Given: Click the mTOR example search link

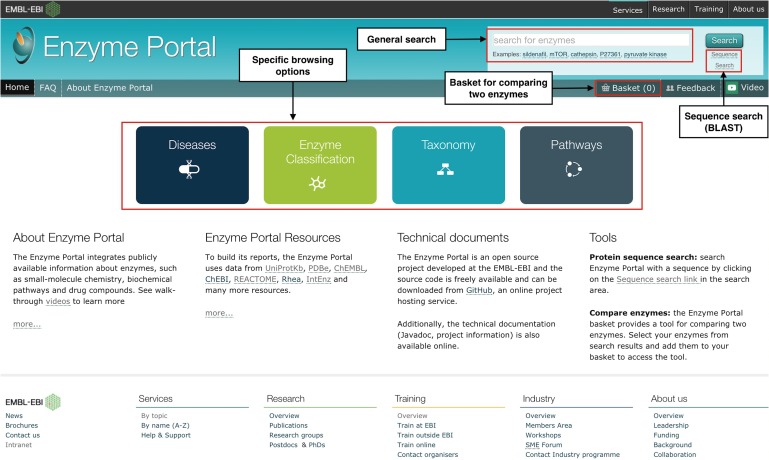Looking at the screenshot, I should point(558,54).
